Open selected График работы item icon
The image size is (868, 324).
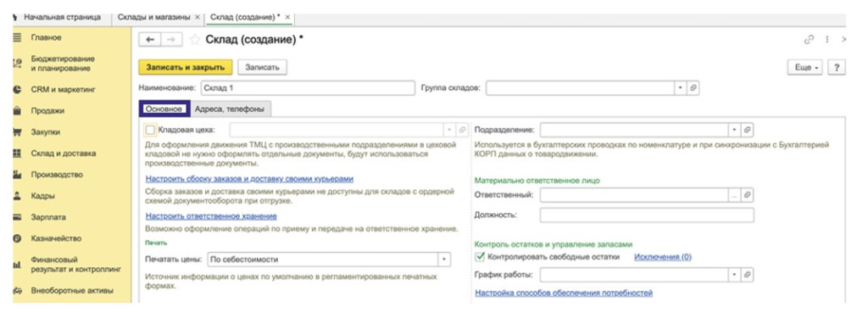point(748,275)
